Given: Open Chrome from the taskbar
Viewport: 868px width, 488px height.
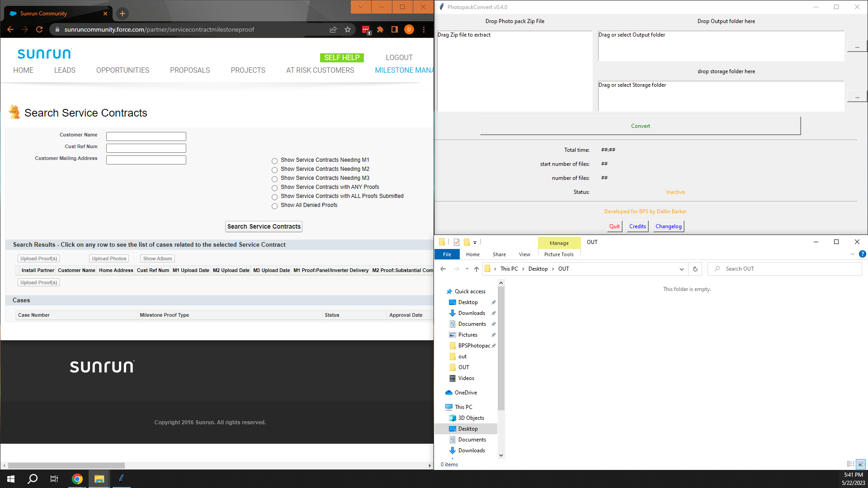Looking at the screenshot, I should click(77, 479).
